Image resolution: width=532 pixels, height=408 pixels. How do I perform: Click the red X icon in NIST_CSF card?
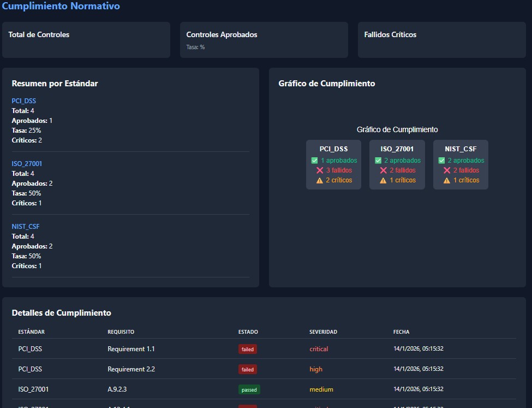click(x=447, y=170)
